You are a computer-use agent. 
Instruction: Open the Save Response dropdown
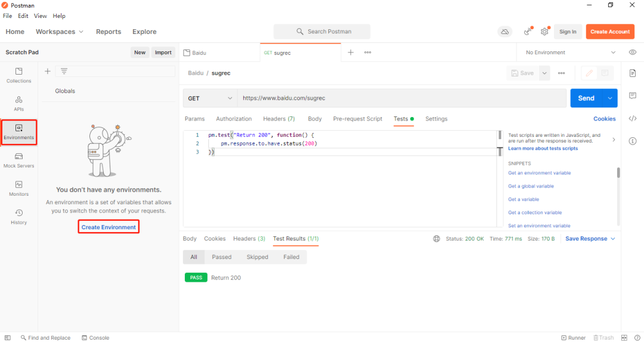click(590, 239)
